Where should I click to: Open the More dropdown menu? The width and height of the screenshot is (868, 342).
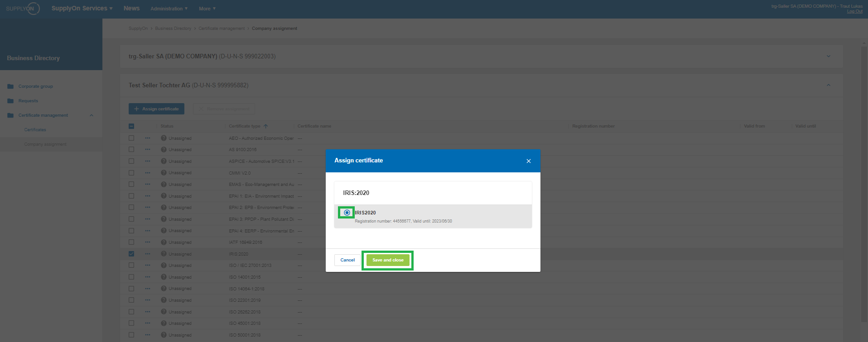[207, 9]
